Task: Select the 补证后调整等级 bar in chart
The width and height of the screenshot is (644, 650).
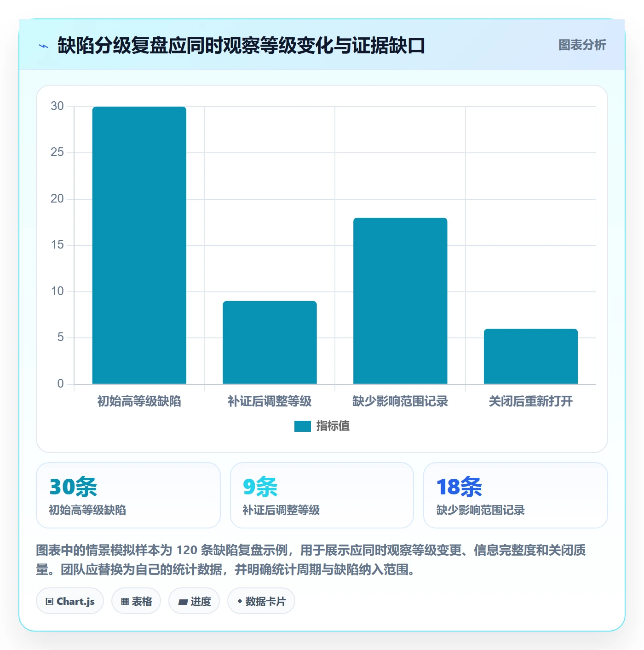Action: coord(270,342)
